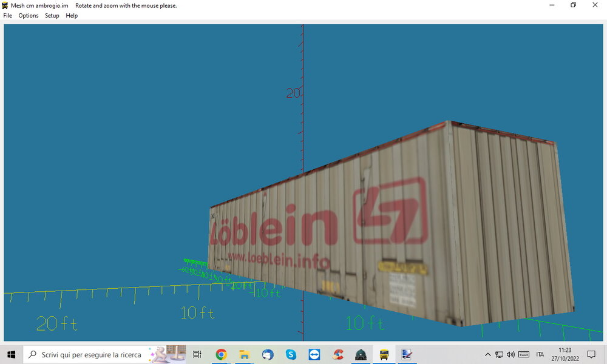
Task: Open the touch keyboard tray icon
Action: [524, 354]
